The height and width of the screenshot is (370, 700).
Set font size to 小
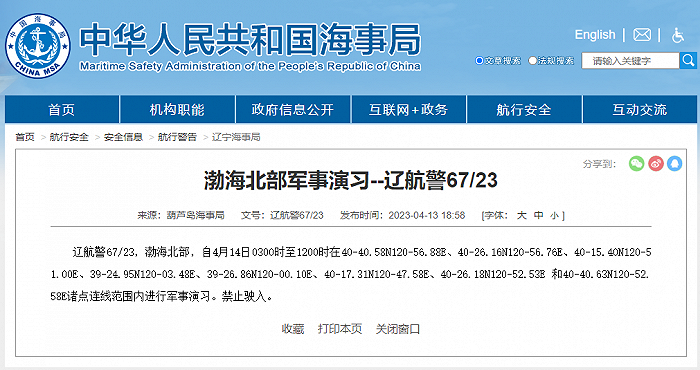pyautogui.click(x=554, y=216)
